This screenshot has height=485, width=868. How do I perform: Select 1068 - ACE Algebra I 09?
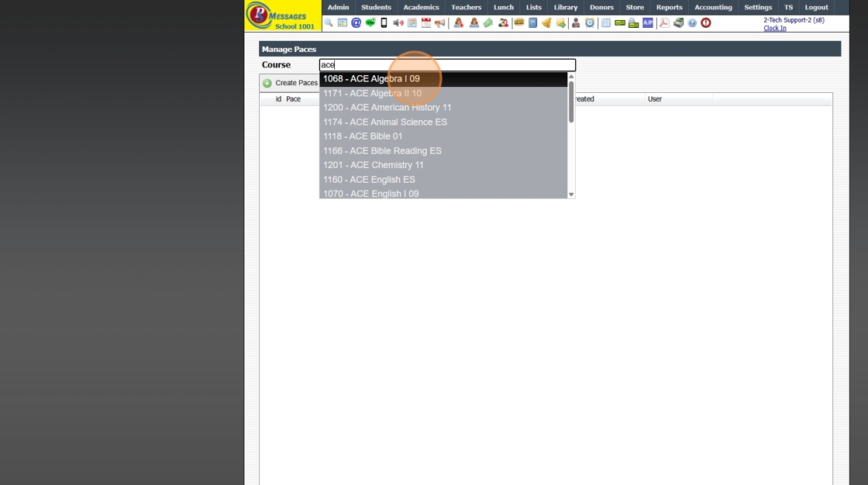[443, 78]
